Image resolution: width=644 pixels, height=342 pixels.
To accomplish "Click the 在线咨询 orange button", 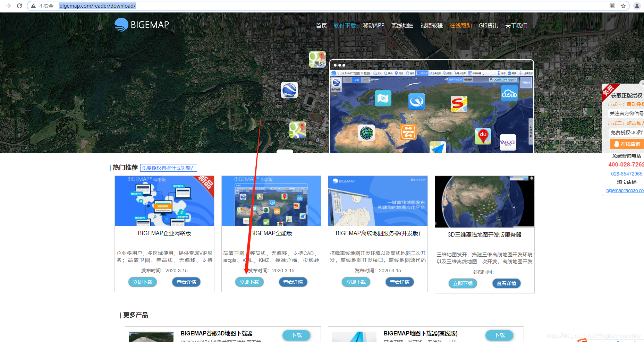I will click(627, 144).
